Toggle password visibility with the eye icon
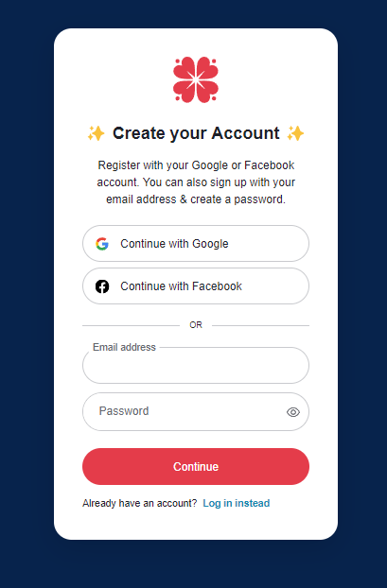 coord(293,412)
